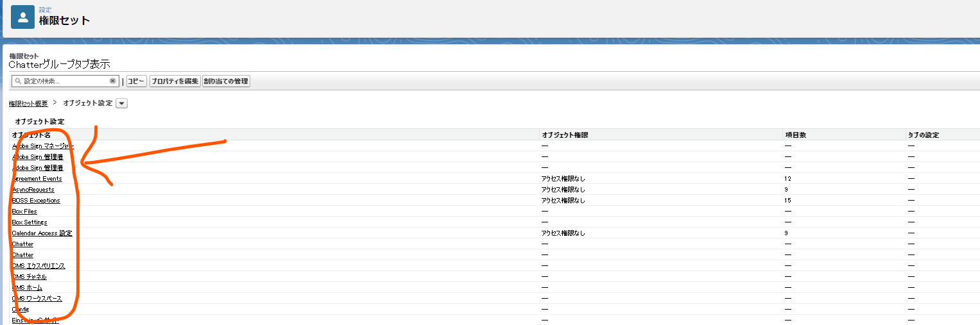This screenshot has height=325, width=980.
Task: Open the AsyncRequests object link
Action: pos(33,190)
